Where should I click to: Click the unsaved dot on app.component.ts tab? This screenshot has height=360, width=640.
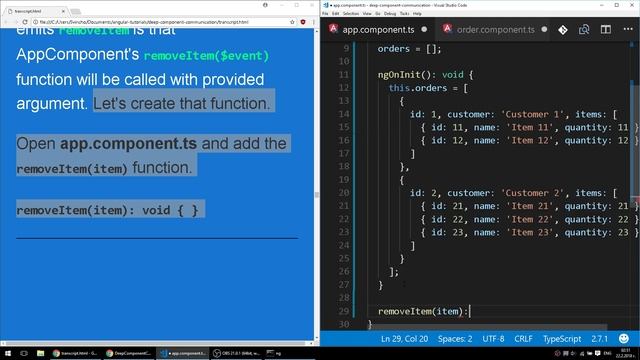(x=424, y=29)
